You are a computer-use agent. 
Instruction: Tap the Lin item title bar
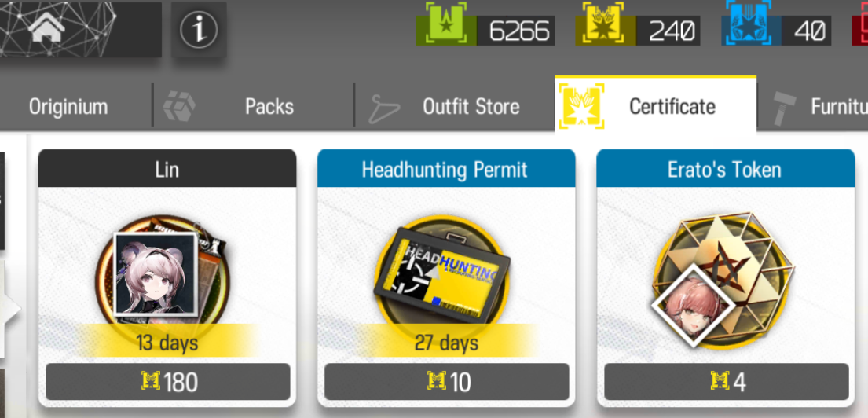click(x=167, y=169)
